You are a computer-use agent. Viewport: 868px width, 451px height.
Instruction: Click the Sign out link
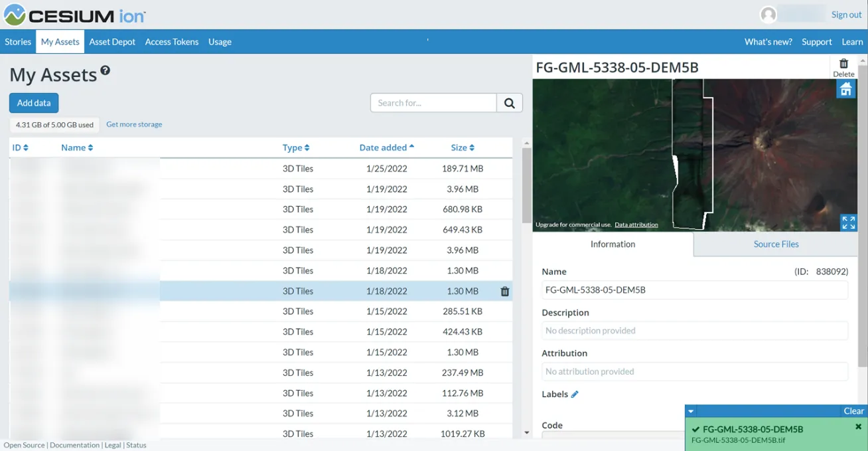click(846, 15)
